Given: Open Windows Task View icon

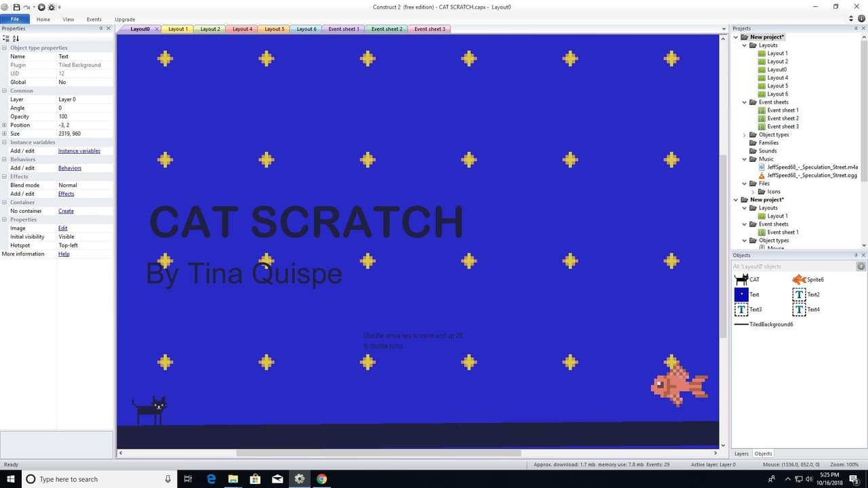Looking at the screenshot, I should pos(188,479).
